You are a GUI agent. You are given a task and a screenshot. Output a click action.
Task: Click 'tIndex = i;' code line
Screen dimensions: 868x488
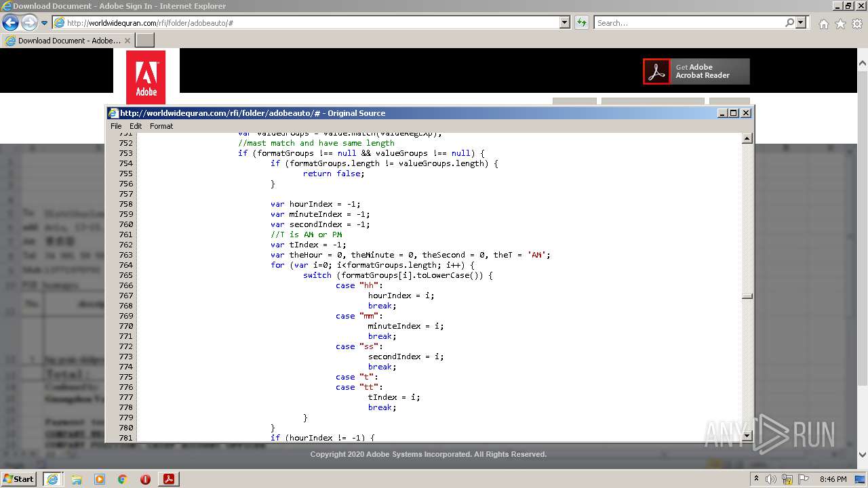pyautogui.click(x=394, y=397)
